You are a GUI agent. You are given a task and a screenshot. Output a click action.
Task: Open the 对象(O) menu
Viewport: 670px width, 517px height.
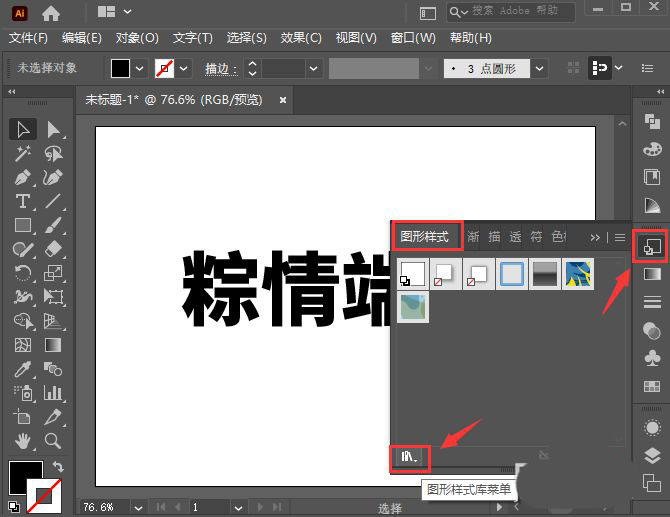click(137, 38)
